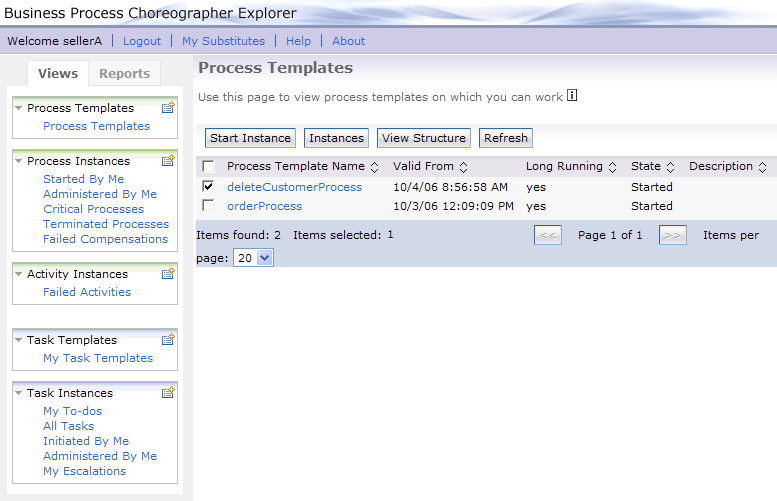The height and width of the screenshot is (501, 777).
Task: Sort by Valid From column
Action: [463, 167]
